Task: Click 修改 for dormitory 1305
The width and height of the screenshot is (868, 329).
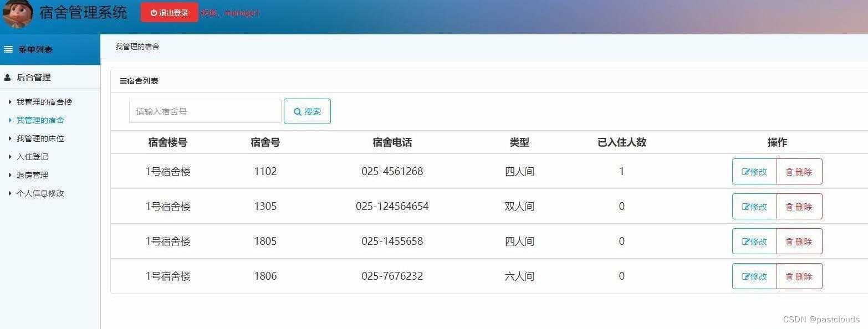Action: tap(754, 206)
